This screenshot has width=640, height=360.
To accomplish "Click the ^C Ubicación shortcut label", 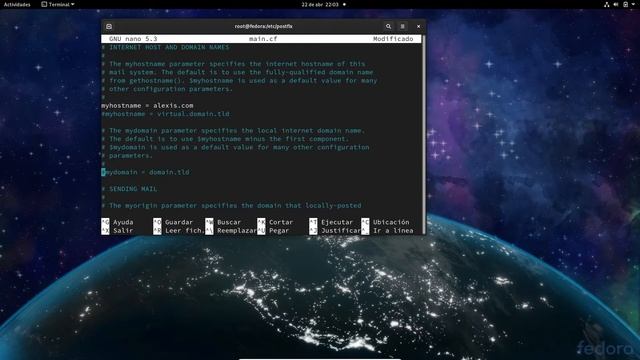I will [385, 222].
